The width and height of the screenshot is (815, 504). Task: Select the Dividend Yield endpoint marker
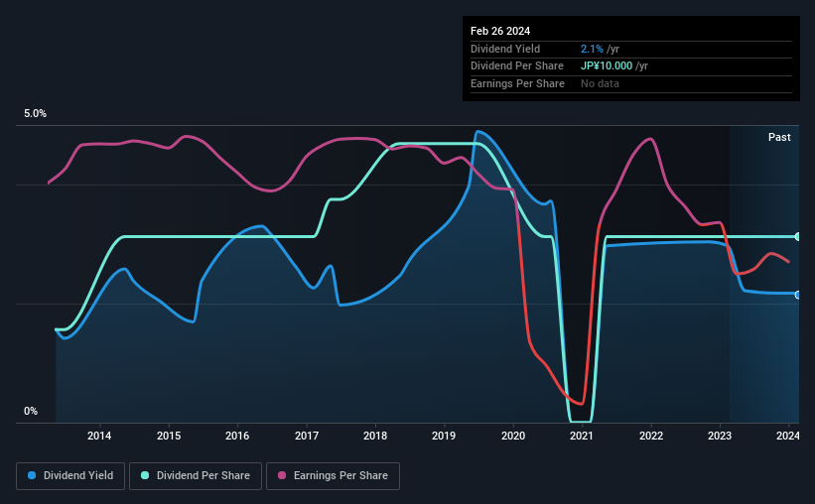pyautogui.click(x=798, y=295)
